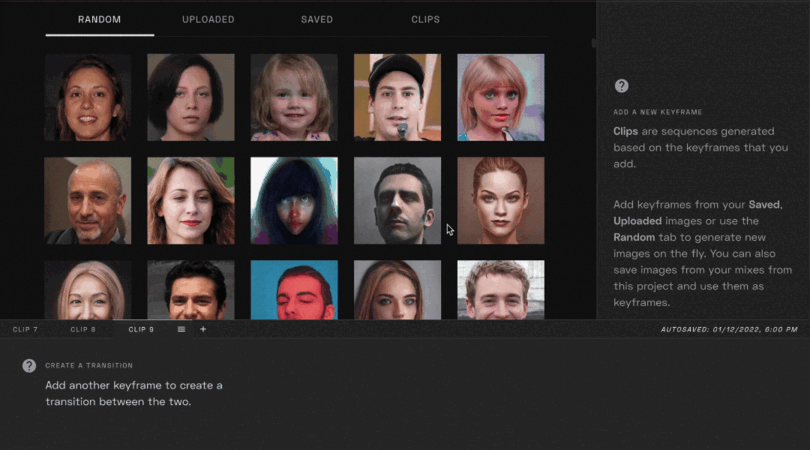Select the grayscale 3D male head thumbnail
This screenshot has width=810, height=450.
click(397, 200)
